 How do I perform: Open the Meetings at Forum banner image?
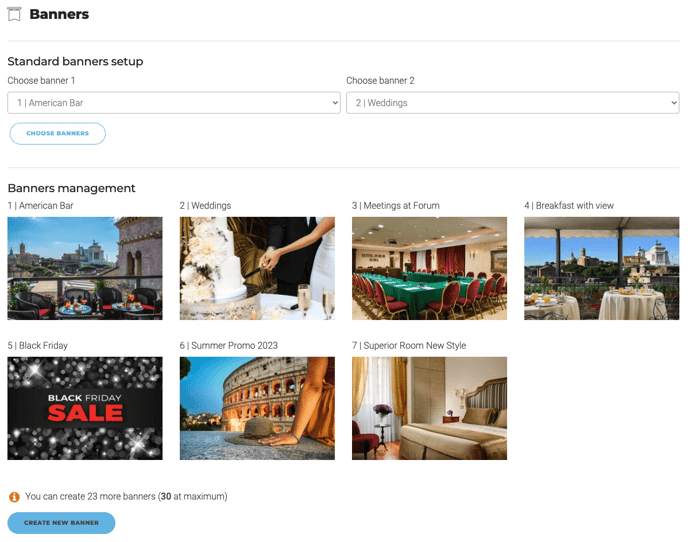click(x=429, y=268)
